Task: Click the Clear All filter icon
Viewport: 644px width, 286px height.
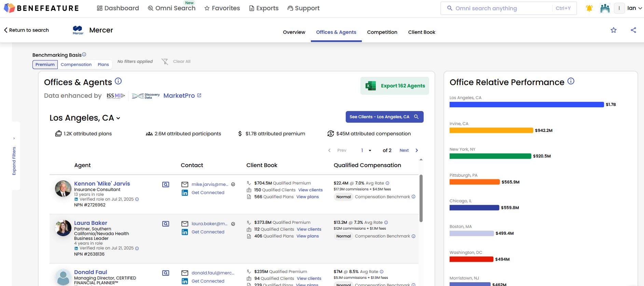Action: (165, 62)
